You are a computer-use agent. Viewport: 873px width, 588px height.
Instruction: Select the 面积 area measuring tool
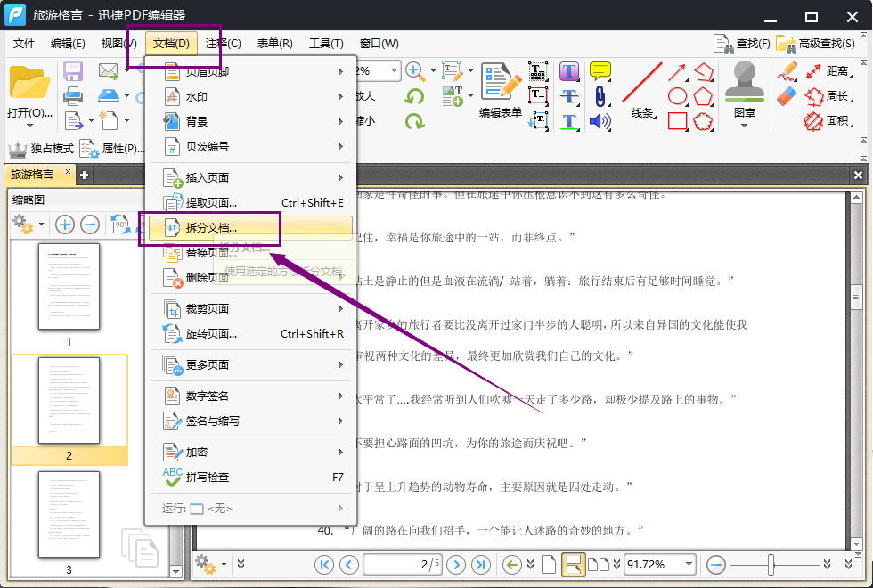pyautogui.click(x=829, y=121)
